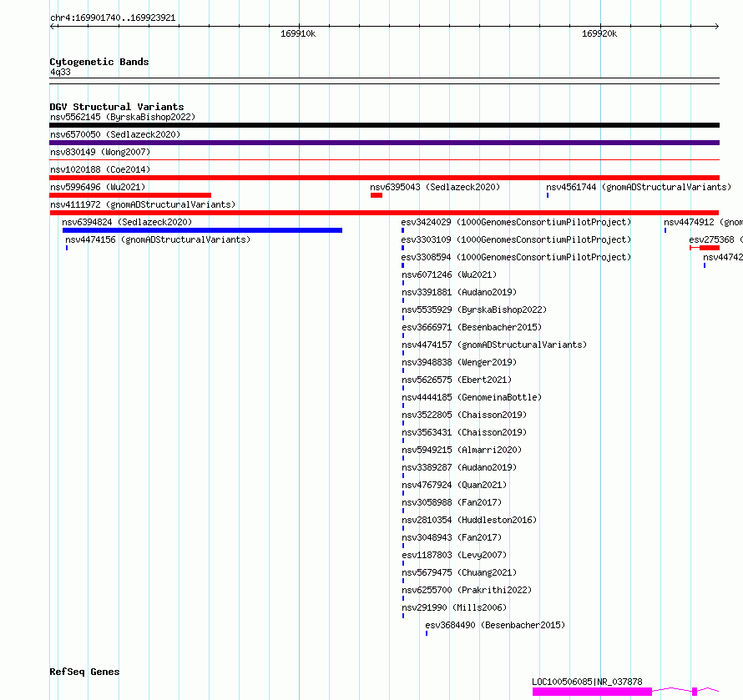Open nsv2810354 (Huddleston2016) label

point(469,520)
